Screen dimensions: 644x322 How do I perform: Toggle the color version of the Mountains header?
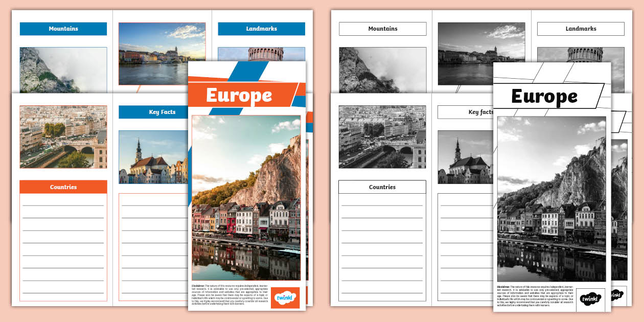pyautogui.click(x=63, y=29)
